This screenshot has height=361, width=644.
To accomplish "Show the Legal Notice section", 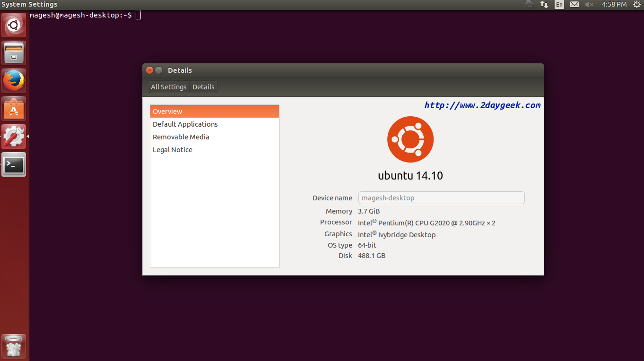I will [x=173, y=150].
